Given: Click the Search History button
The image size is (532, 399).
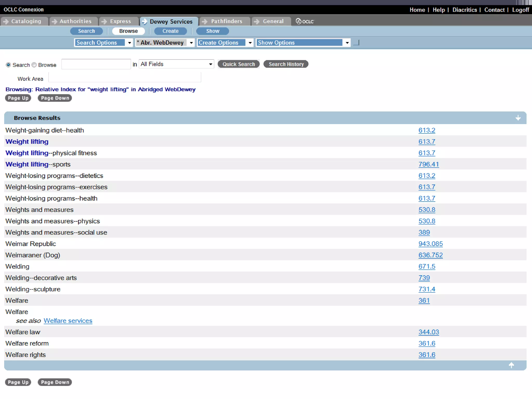Looking at the screenshot, I should (286, 64).
